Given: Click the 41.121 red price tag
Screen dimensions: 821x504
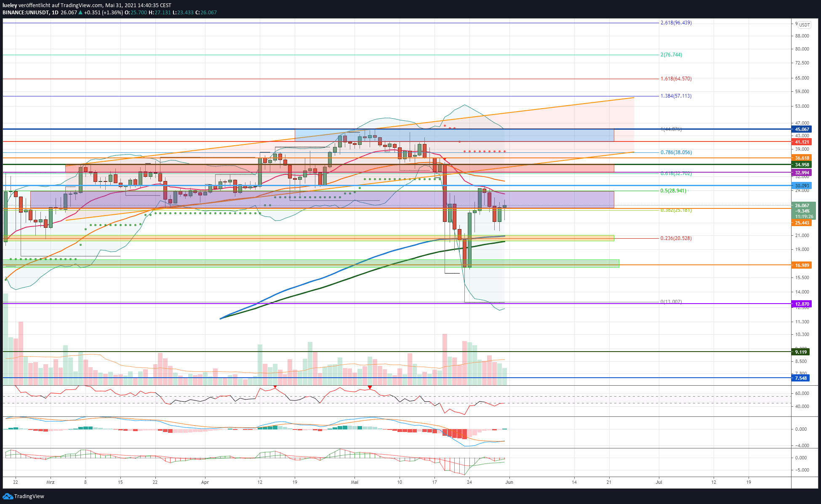Looking at the screenshot, I should (802, 142).
